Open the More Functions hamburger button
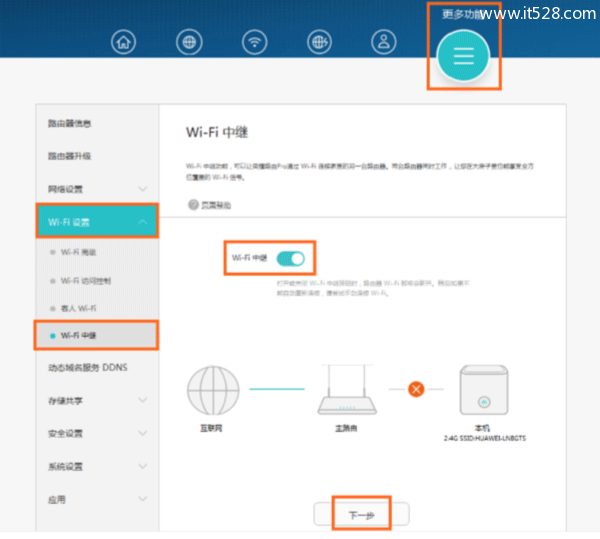The height and width of the screenshot is (539, 600). point(463,56)
